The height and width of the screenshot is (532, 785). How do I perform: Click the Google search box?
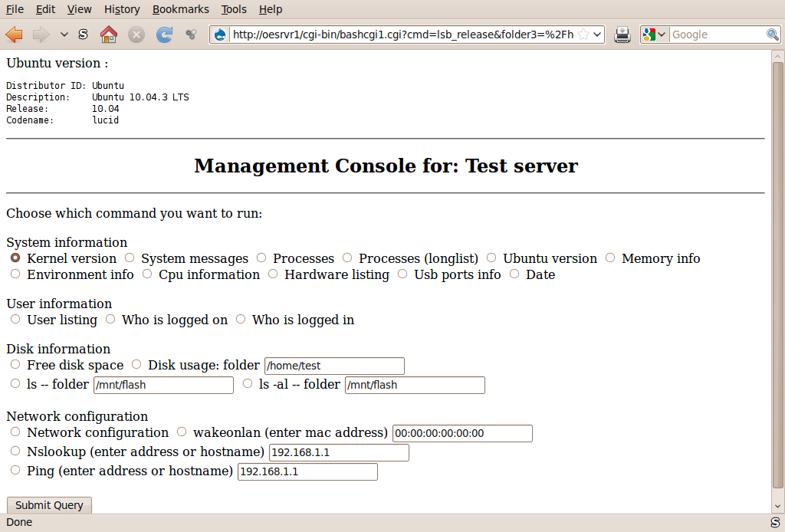(718, 34)
